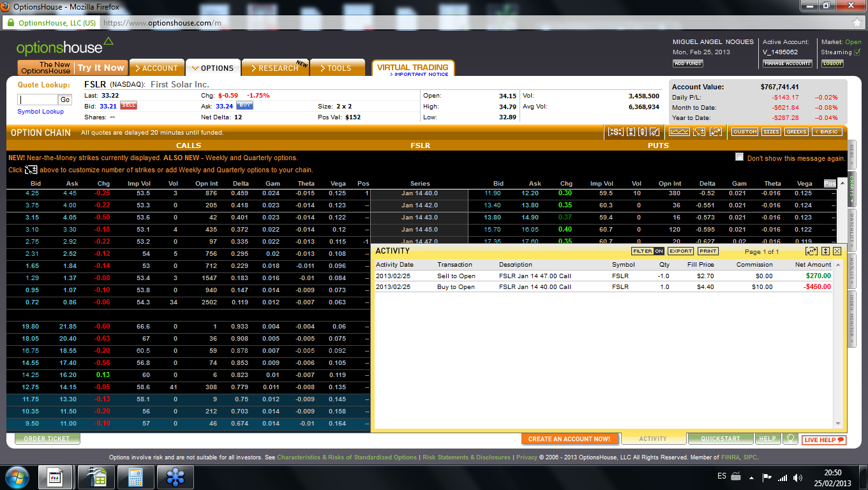The image size is (868, 490).
Task: Click the Try It Now banner button
Action: coord(101,68)
